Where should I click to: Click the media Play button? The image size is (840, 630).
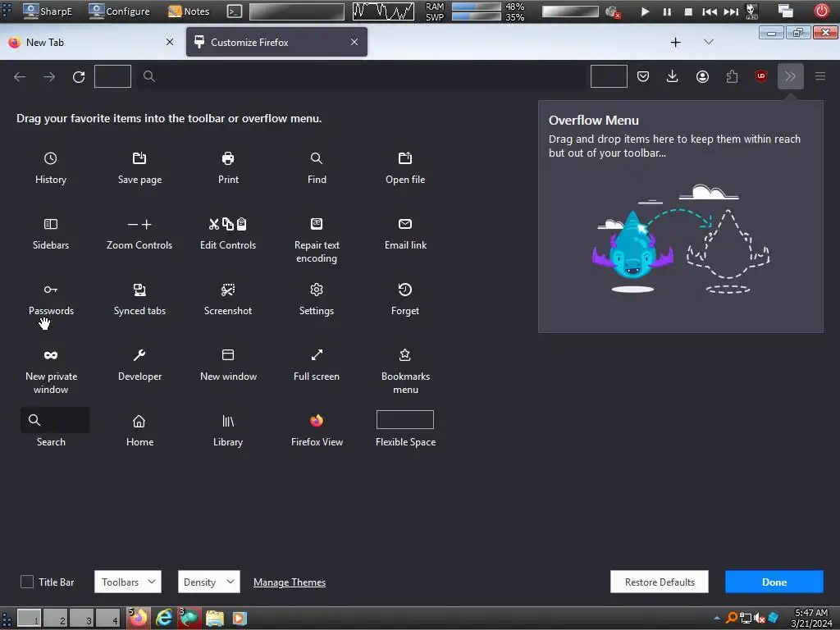pyautogui.click(x=645, y=11)
